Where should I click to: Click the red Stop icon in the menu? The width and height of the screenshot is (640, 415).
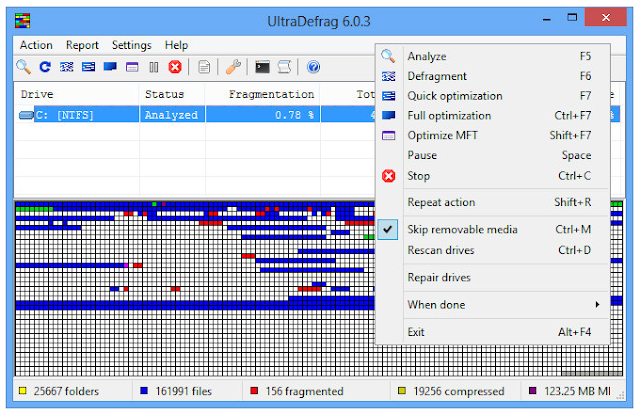(x=388, y=176)
